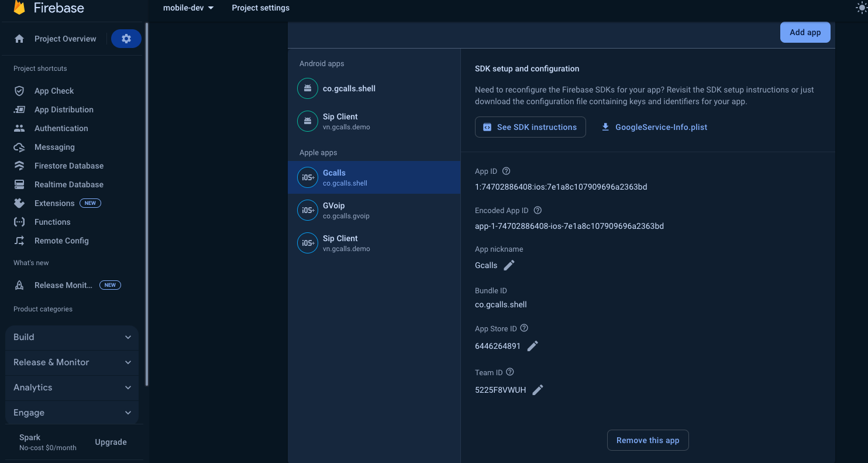Image resolution: width=868 pixels, height=463 pixels.
Task: Expand the Release & Monitor category
Action: 72,362
